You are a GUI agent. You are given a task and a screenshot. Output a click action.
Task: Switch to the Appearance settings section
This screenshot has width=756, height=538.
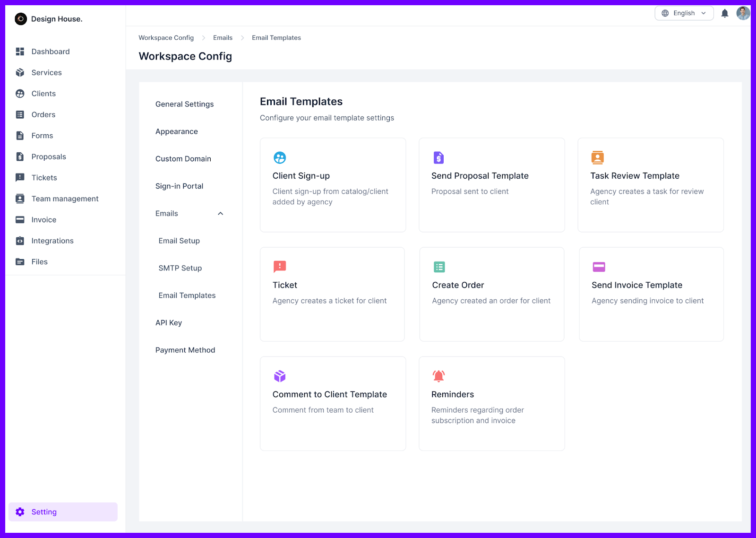click(x=176, y=131)
